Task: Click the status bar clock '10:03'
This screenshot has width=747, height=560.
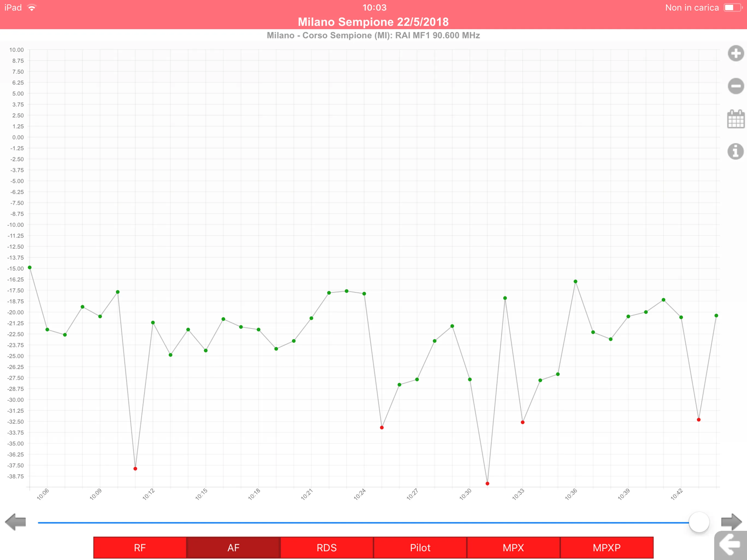Action: coord(374,7)
